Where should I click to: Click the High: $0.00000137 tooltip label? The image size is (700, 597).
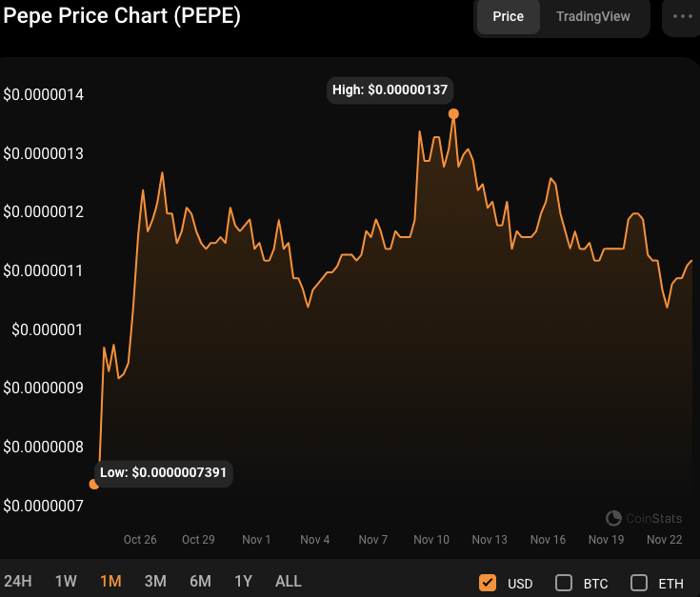coord(390,90)
